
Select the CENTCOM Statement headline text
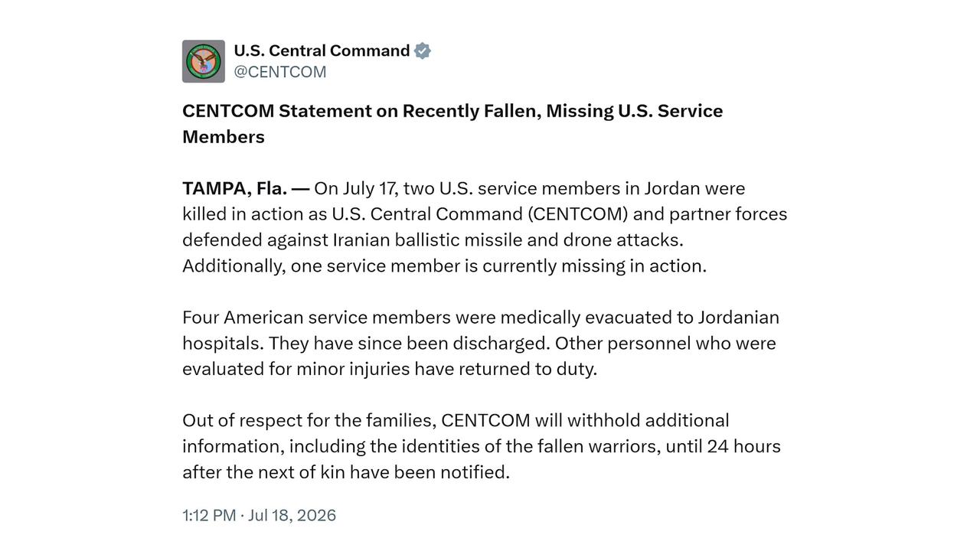pos(452,123)
